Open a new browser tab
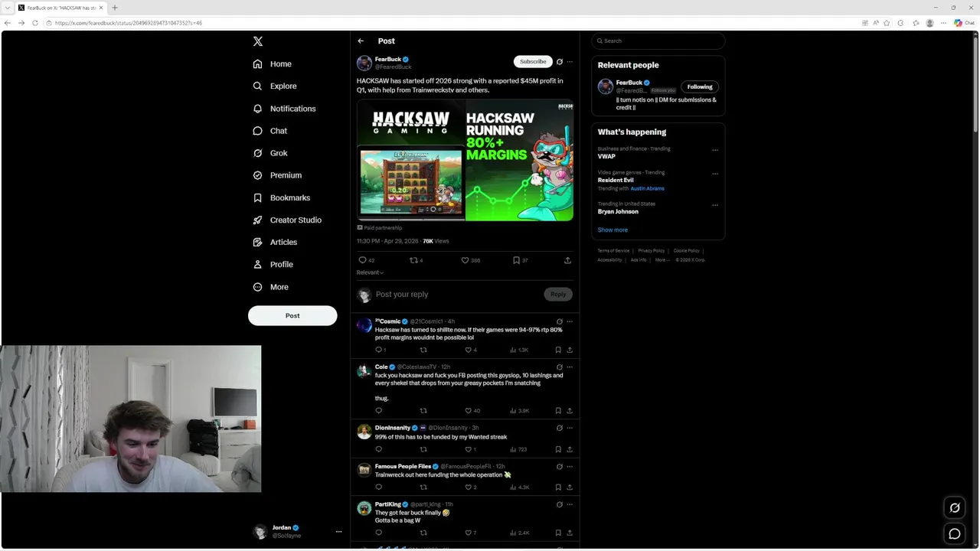980x551 pixels. pos(115,8)
